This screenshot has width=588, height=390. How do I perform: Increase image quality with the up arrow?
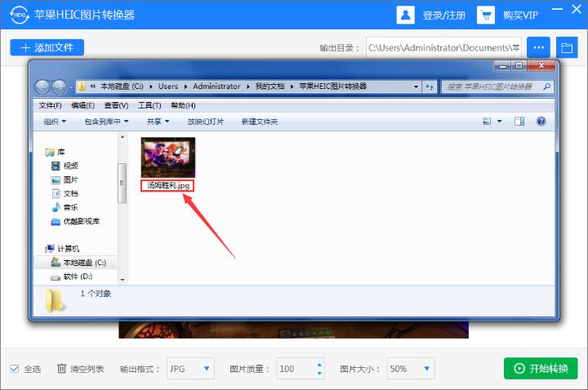pyautogui.click(x=319, y=364)
